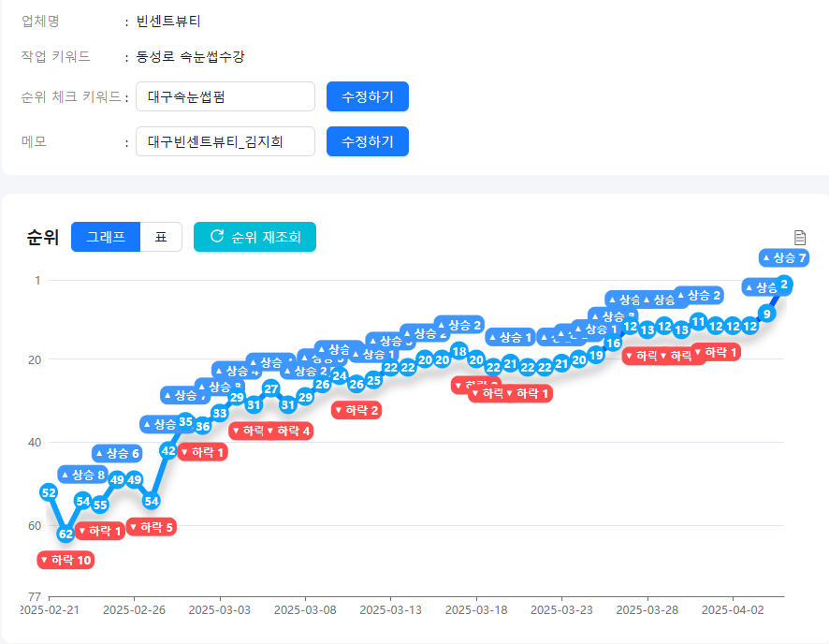Click the 순위 chart heading
Viewport: 829px width, 644px height.
click(x=43, y=237)
